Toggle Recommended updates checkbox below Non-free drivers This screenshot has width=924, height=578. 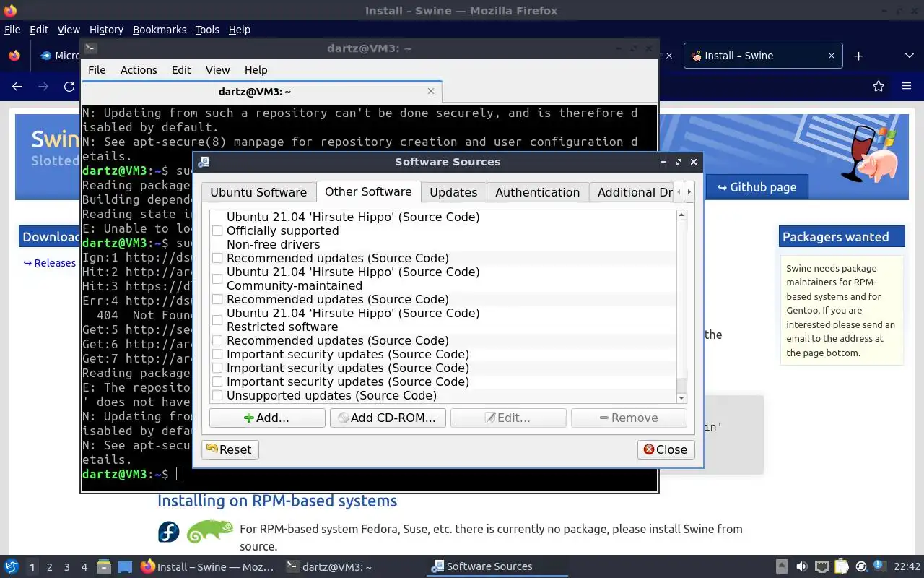point(217,258)
